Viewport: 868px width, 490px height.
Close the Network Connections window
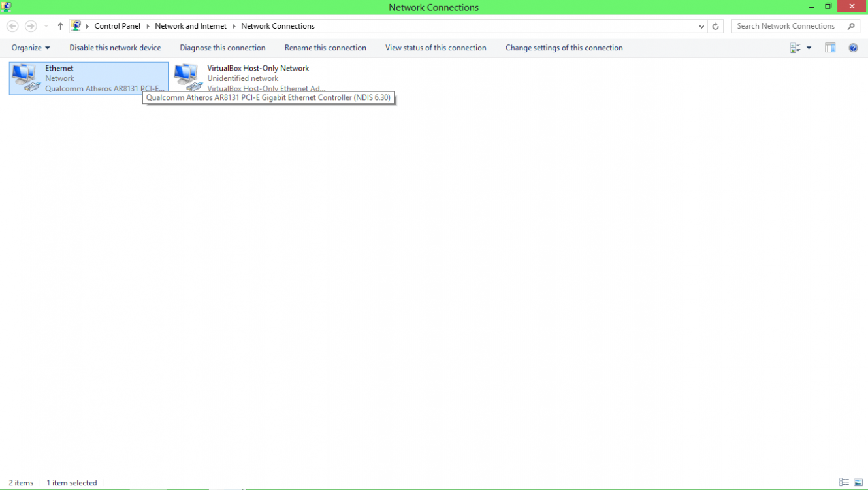(x=852, y=7)
